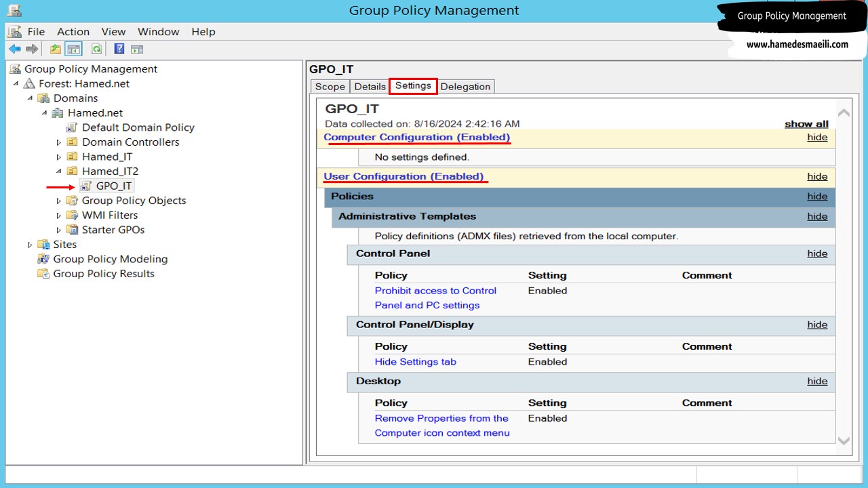Hide the Administrative Templates section
The height and width of the screenshot is (488, 868).
pos(817,216)
